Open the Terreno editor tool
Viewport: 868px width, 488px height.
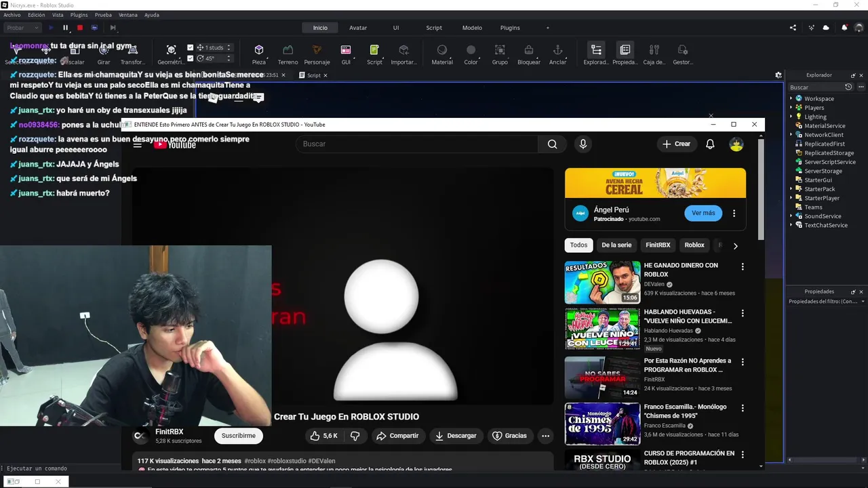coord(288,54)
